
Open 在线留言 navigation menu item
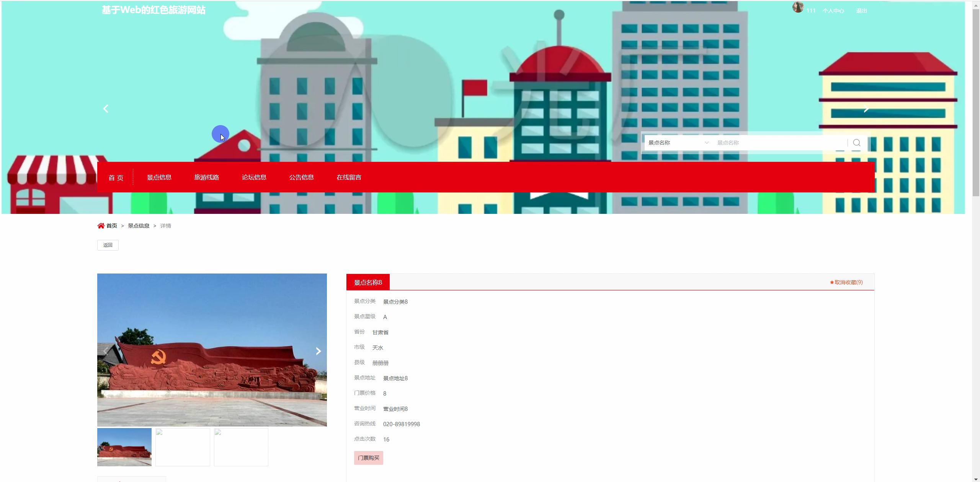tap(349, 177)
